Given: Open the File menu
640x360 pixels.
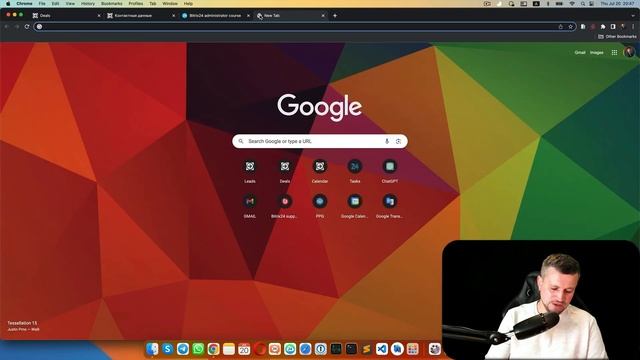Looking at the screenshot, I should coord(42,3).
